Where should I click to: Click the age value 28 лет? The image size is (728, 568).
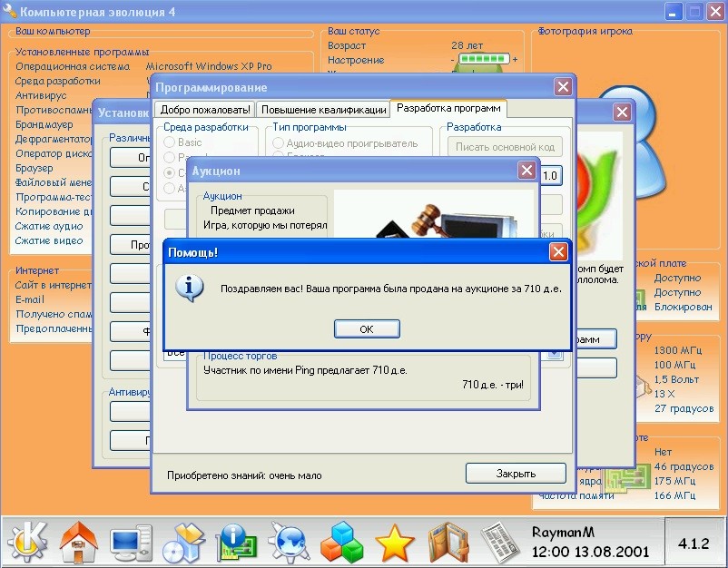[x=467, y=45]
